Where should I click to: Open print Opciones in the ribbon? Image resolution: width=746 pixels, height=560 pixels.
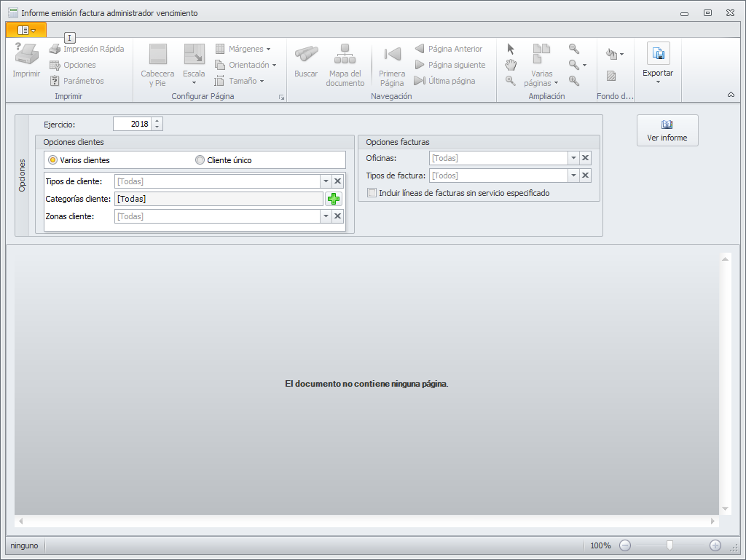click(x=73, y=65)
